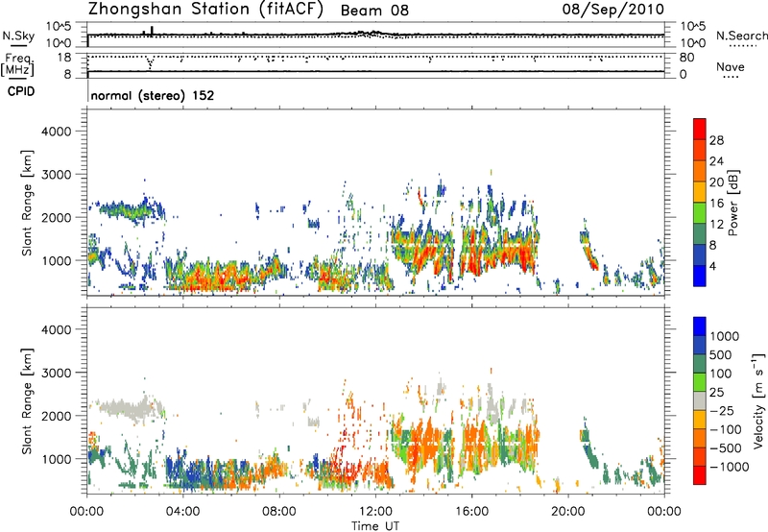Click the 'N.Sky' legend label

point(18,36)
